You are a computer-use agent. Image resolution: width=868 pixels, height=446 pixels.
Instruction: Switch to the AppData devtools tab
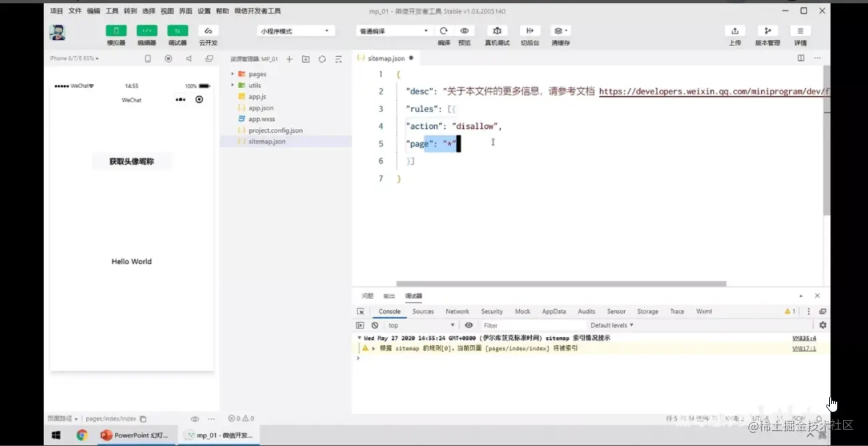point(554,311)
